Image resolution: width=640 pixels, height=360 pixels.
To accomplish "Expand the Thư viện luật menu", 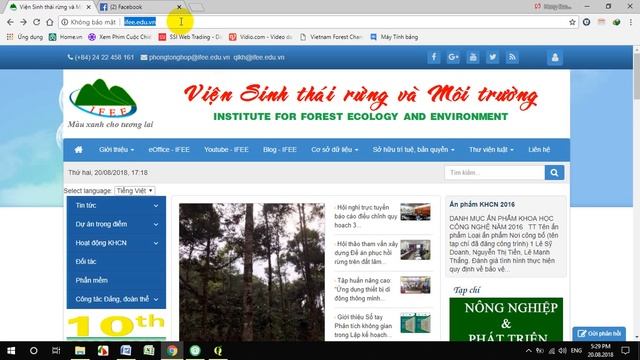I will pos(491,150).
